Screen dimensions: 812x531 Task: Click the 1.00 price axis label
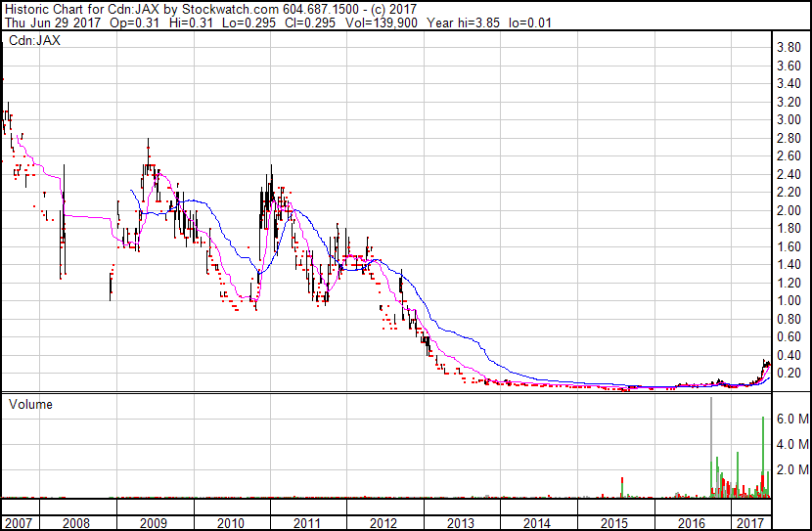pos(789,302)
